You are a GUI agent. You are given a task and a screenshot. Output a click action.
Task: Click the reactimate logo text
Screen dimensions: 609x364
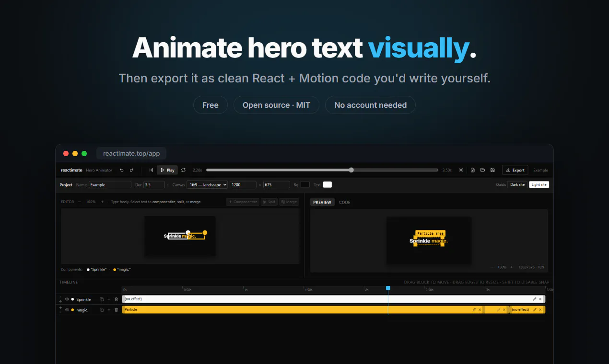tap(71, 170)
